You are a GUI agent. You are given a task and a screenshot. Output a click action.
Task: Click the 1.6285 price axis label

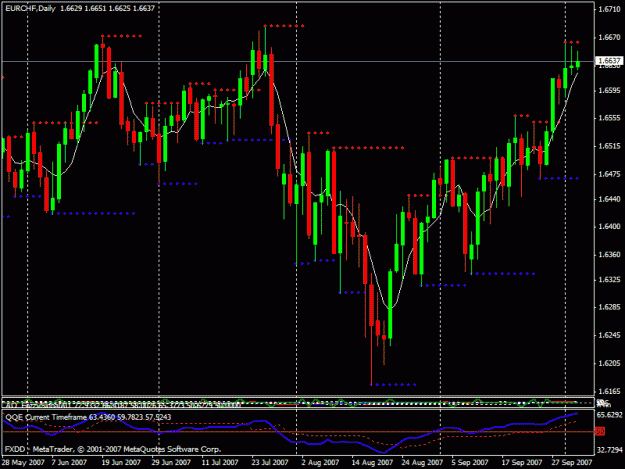click(x=609, y=307)
